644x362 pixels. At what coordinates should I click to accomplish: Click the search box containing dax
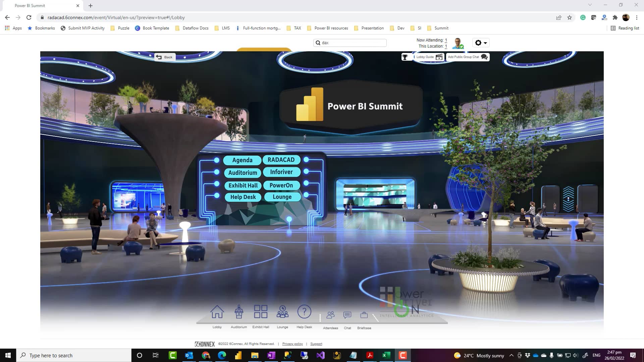click(x=350, y=43)
